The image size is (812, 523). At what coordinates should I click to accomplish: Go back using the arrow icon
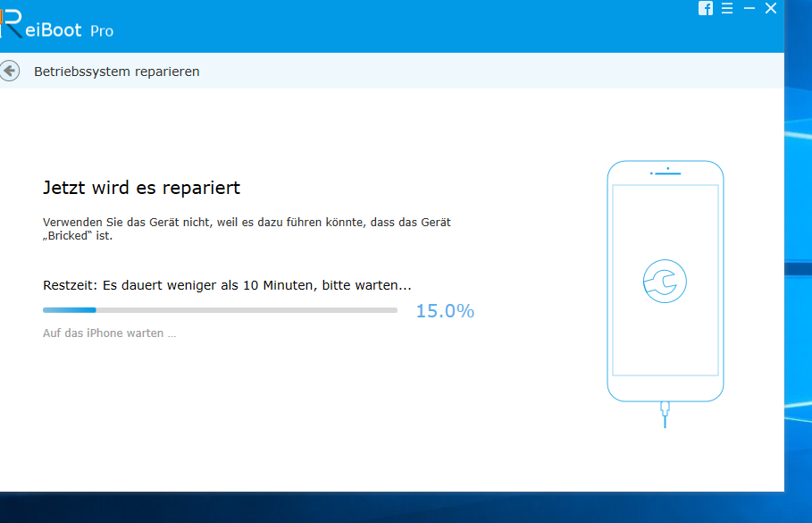pyautogui.click(x=9, y=71)
